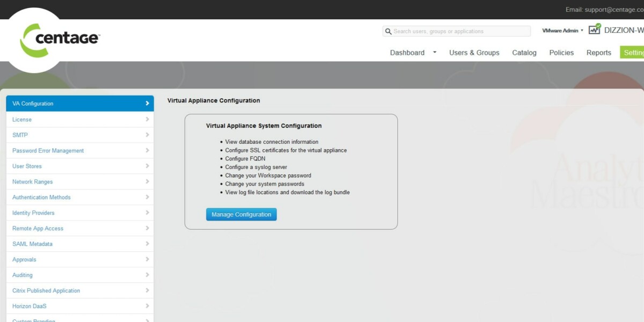Click the arrow icon beside SAML Metadata

[147, 244]
